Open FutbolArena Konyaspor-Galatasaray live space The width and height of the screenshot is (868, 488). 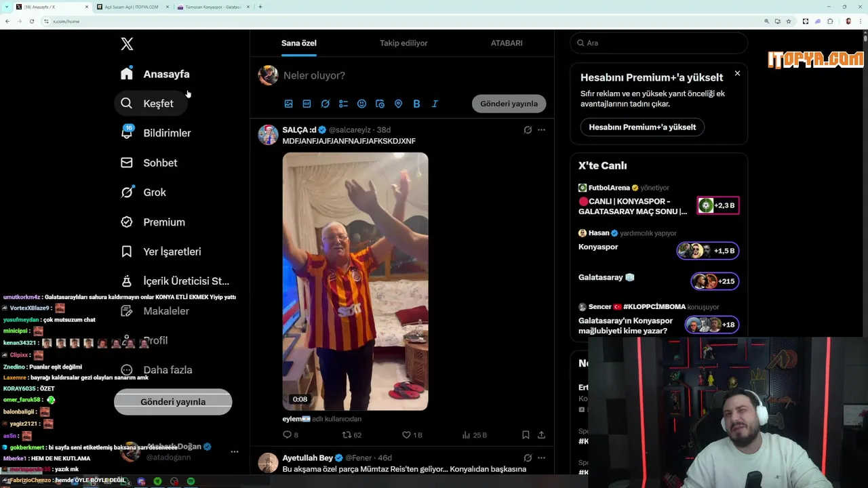(x=658, y=201)
